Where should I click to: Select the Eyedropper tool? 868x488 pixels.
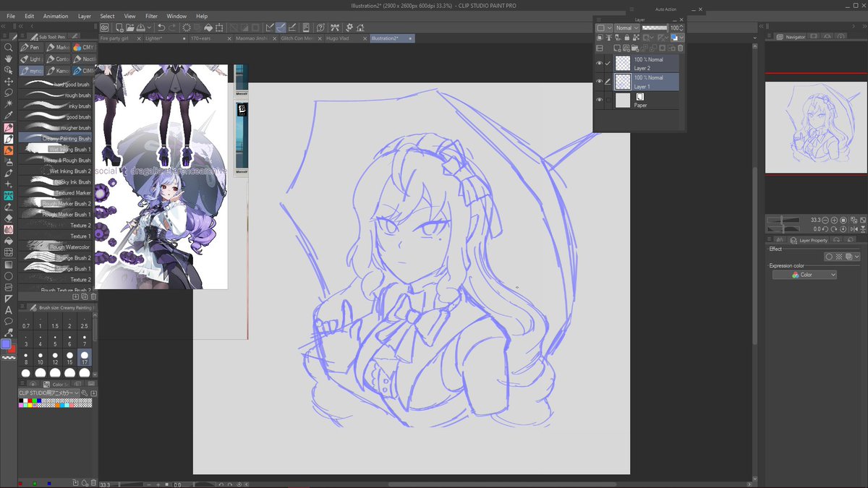pyautogui.click(x=9, y=116)
